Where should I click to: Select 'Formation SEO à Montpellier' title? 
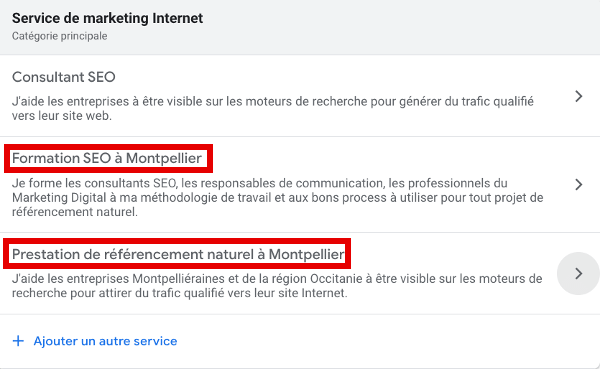tap(107, 158)
